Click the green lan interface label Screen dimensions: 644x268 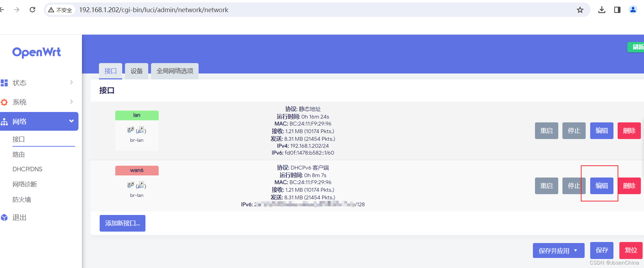[137, 115]
